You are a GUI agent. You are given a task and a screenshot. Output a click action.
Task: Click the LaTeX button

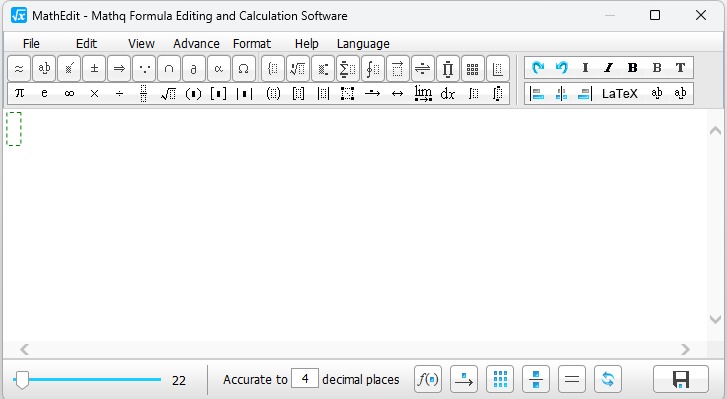pyautogui.click(x=619, y=94)
